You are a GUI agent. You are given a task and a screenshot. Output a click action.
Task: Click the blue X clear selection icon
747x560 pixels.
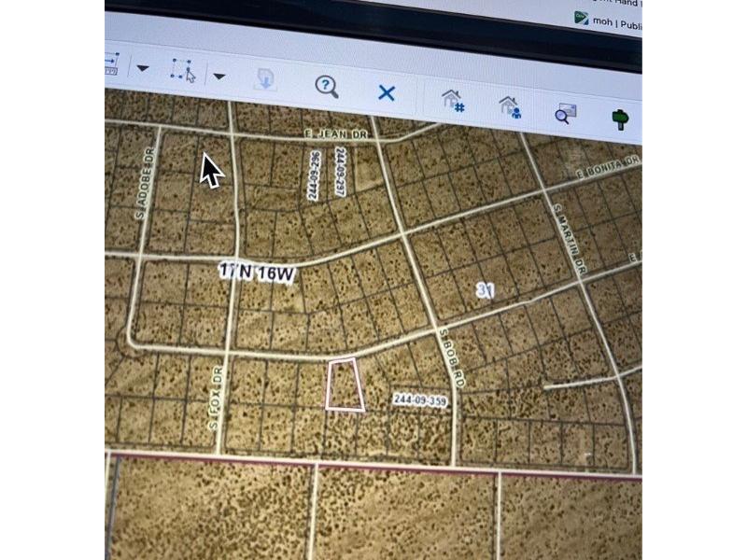[387, 93]
